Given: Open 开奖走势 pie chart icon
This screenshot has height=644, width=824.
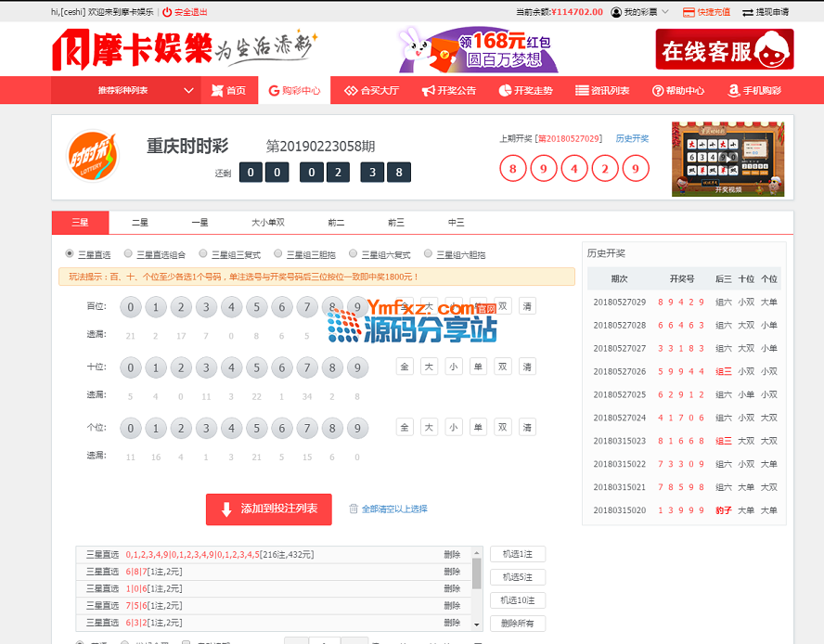Looking at the screenshot, I should (505, 90).
